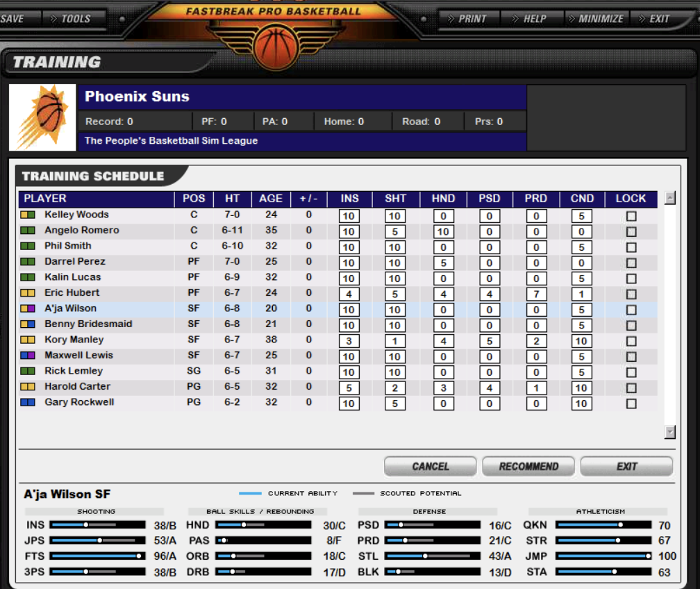Click Minimize in the top bar
Image resolution: width=700 pixels, height=589 pixels.
tap(596, 19)
